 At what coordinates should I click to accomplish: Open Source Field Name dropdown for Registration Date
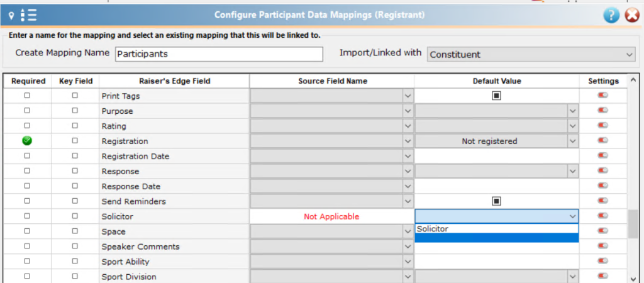408,156
